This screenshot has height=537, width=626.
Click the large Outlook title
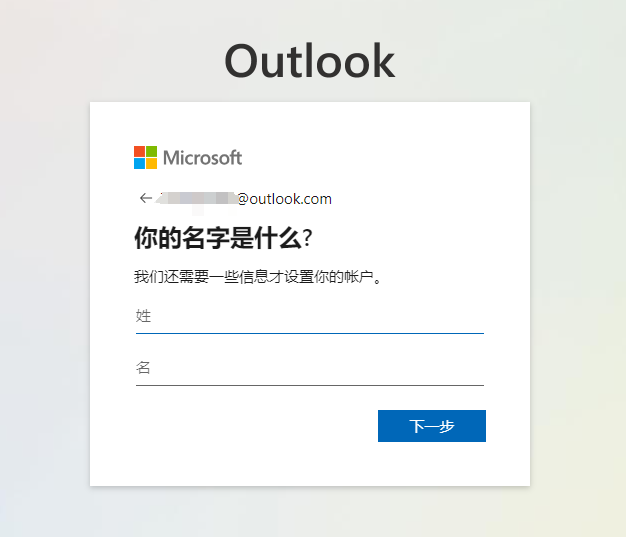(310, 61)
